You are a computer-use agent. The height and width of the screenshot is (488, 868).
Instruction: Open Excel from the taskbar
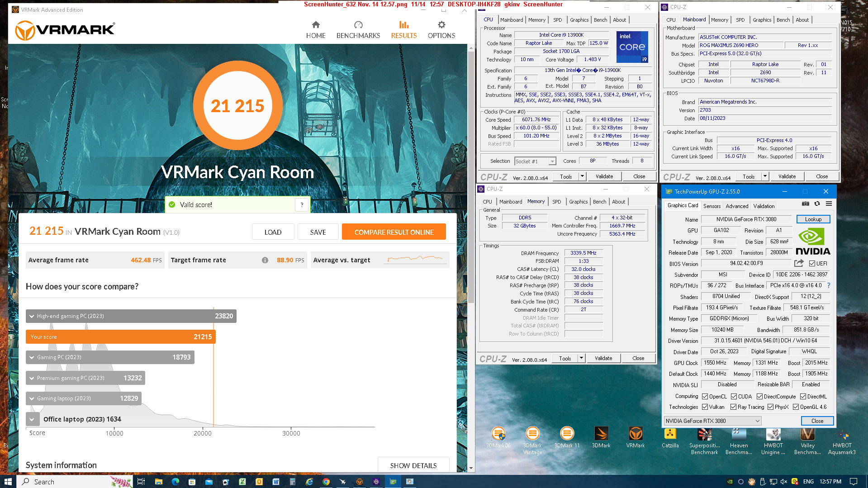pos(242,482)
